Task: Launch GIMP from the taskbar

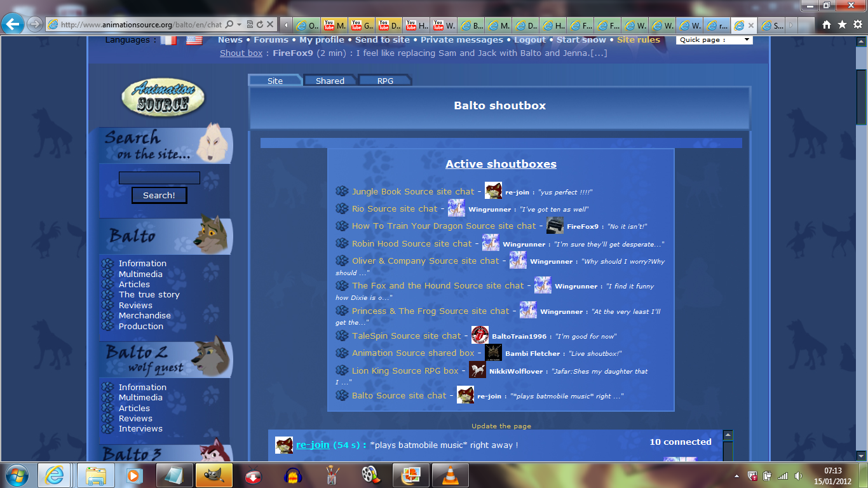Action: [x=214, y=475]
